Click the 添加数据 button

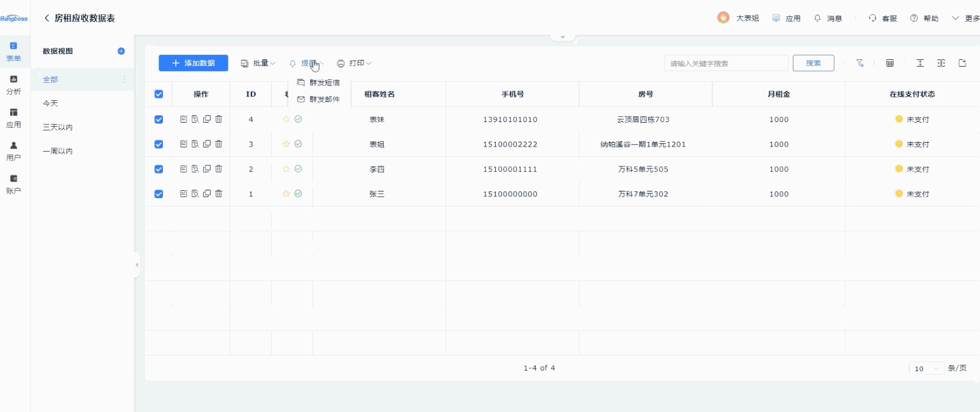tap(193, 63)
